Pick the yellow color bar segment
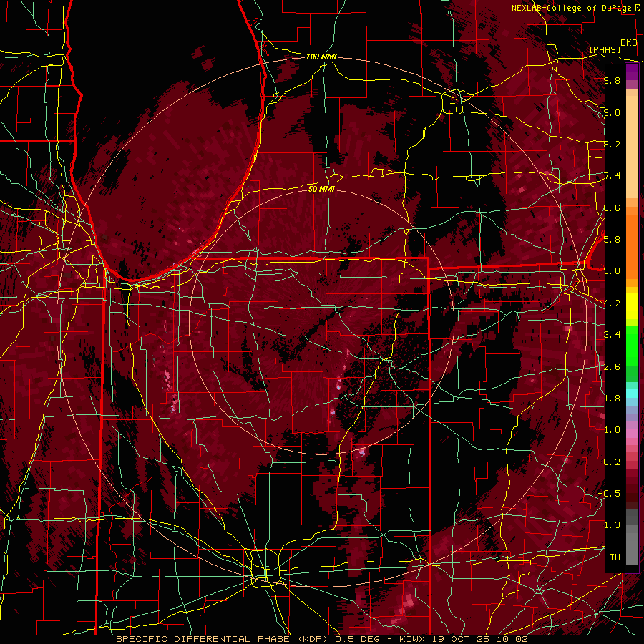This screenshot has height=644, width=644. 632,306
